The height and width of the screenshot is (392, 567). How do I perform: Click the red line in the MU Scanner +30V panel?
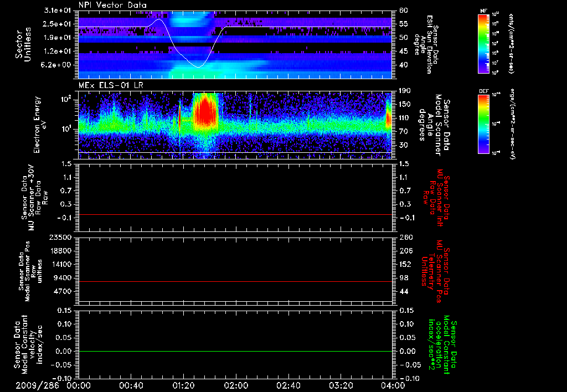pos(235,215)
